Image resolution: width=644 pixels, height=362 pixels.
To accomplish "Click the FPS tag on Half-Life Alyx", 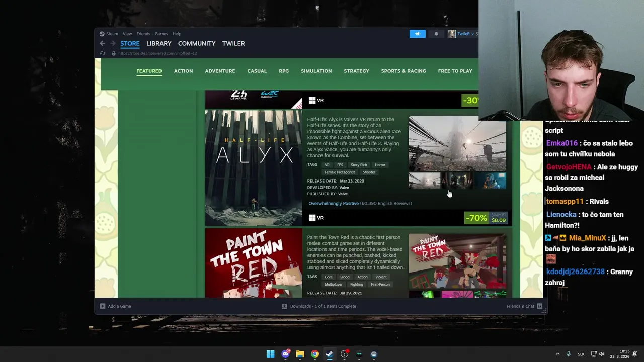I will (x=340, y=165).
